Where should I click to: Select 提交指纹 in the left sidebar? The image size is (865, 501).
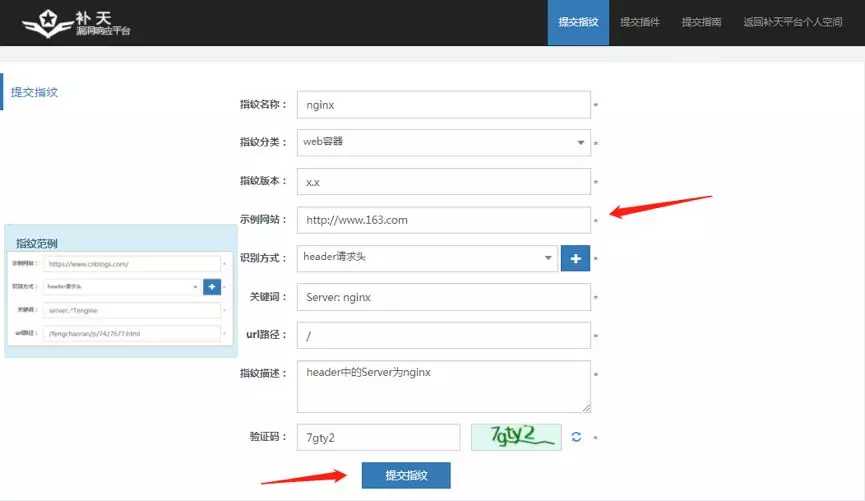pyautogui.click(x=35, y=92)
